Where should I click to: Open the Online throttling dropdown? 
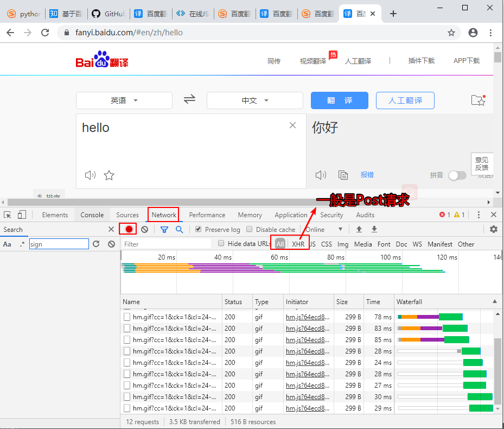[324, 230]
